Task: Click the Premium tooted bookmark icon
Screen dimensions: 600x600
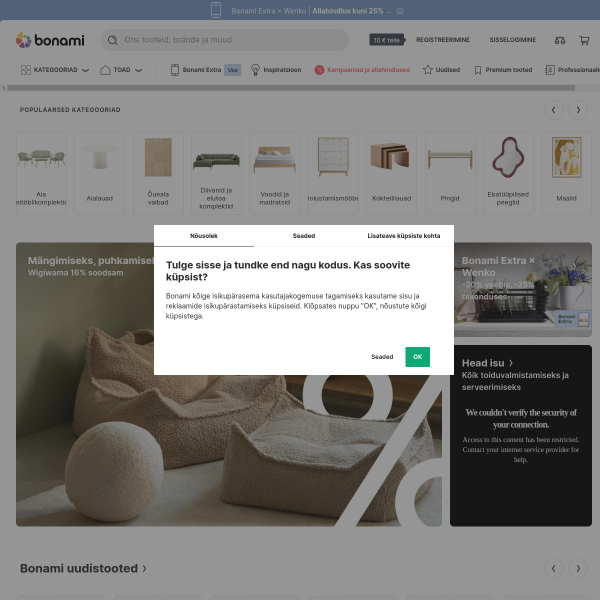Action: 478,70
